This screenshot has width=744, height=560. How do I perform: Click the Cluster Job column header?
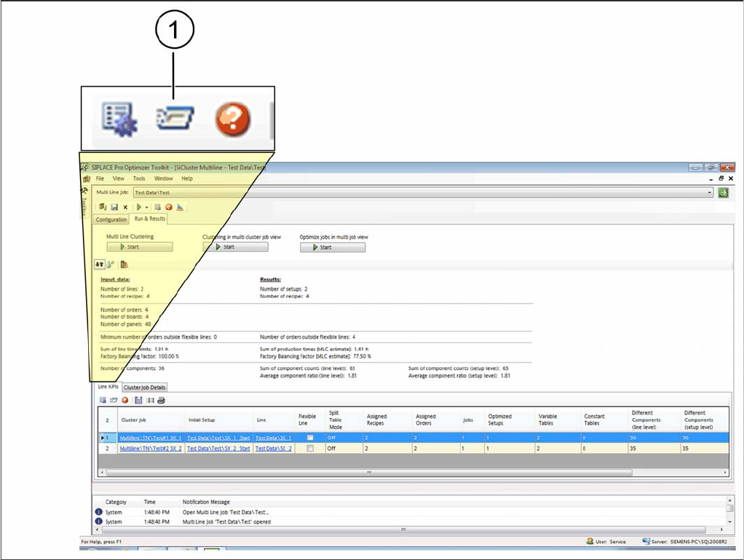coord(150,419)
